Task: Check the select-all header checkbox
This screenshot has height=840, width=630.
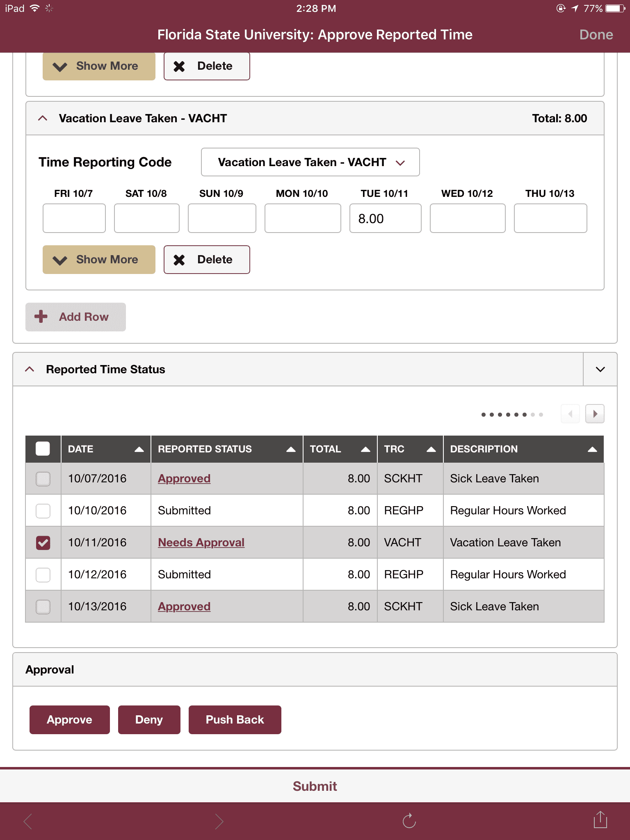Action: (43, 449)
